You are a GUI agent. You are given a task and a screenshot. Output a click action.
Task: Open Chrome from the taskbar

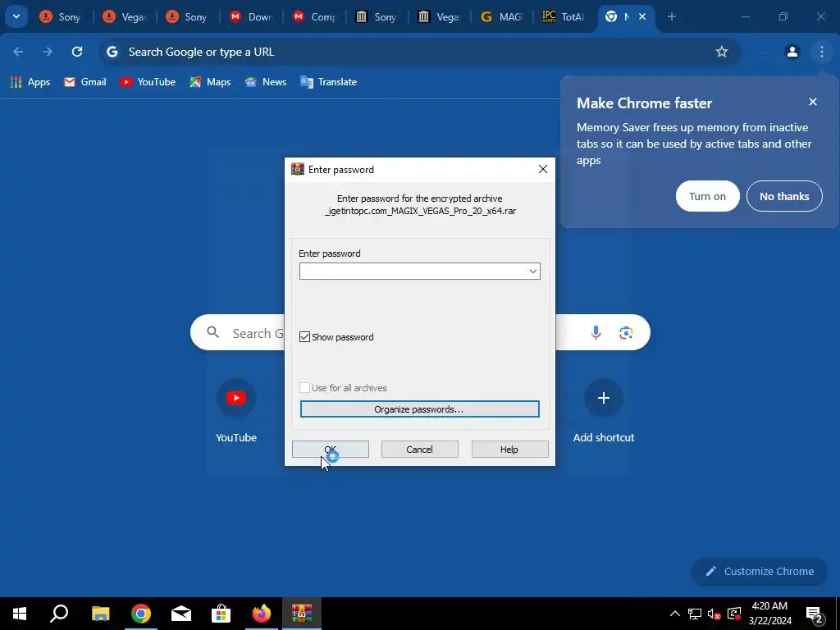click(x=141, y=614)
